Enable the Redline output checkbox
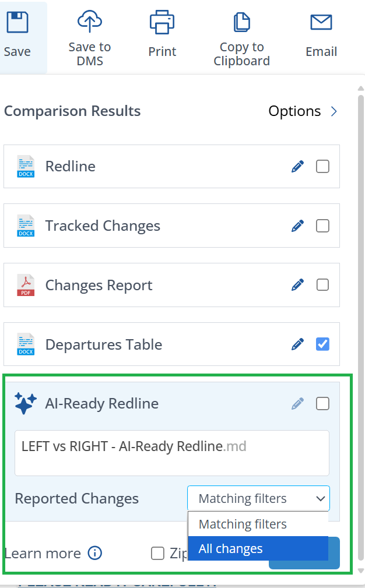This screenshot has height=588, width=365. pos(322,166)
